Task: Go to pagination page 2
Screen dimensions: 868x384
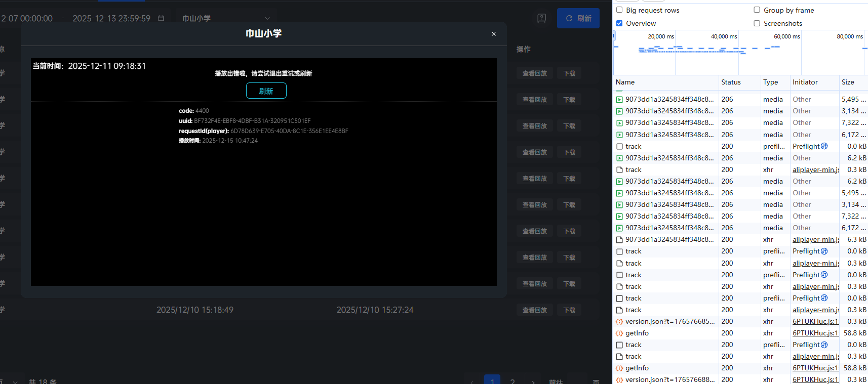Action: pos(512,381)
